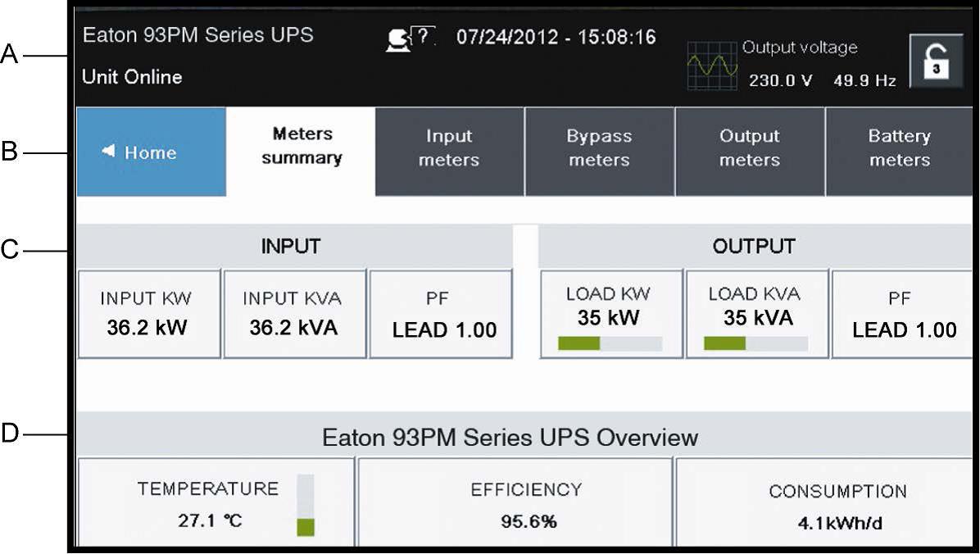Click the Unit Online status text
Screen dimensions: 980x554
click(132, 78)
